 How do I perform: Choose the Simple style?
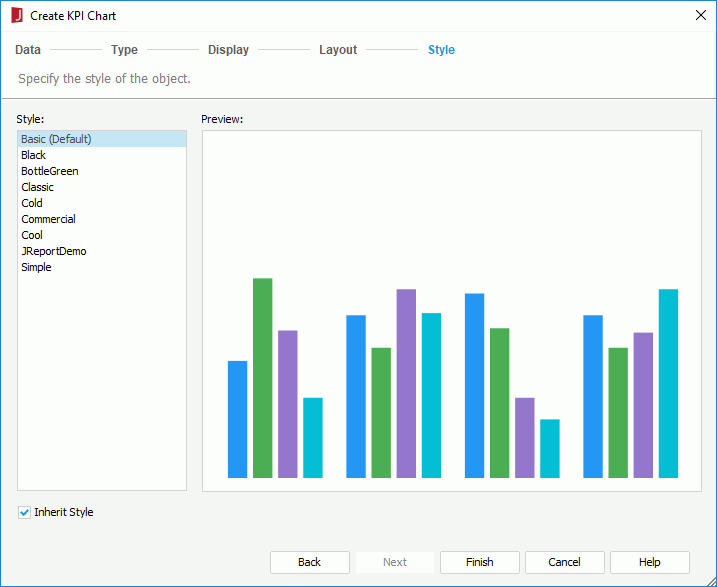pos(102,267)
